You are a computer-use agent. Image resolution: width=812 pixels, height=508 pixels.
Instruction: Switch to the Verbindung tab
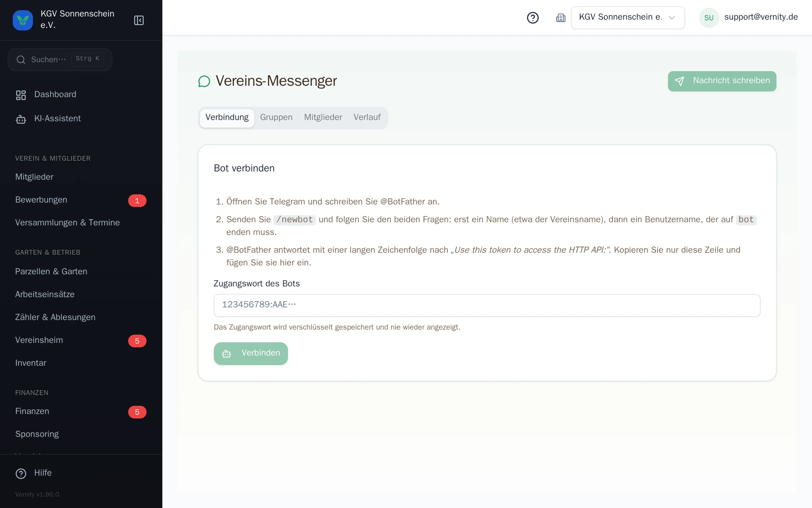[x=227, y=117]
